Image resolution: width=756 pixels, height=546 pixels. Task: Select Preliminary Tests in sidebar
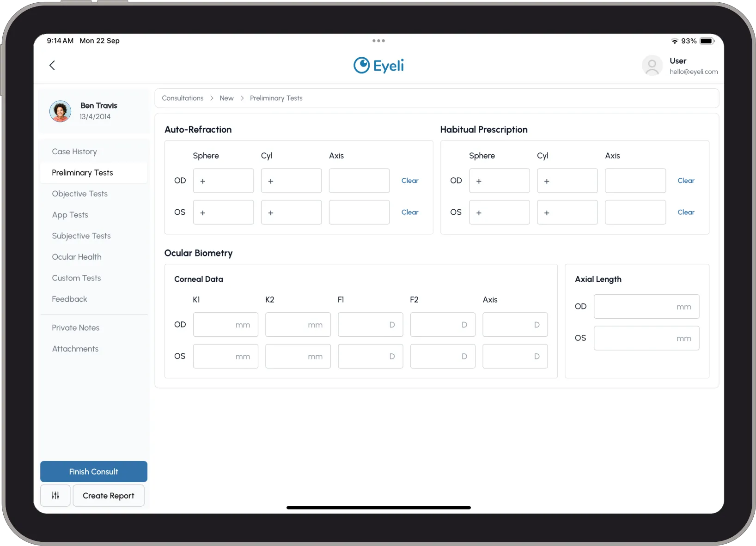point(94,173)
